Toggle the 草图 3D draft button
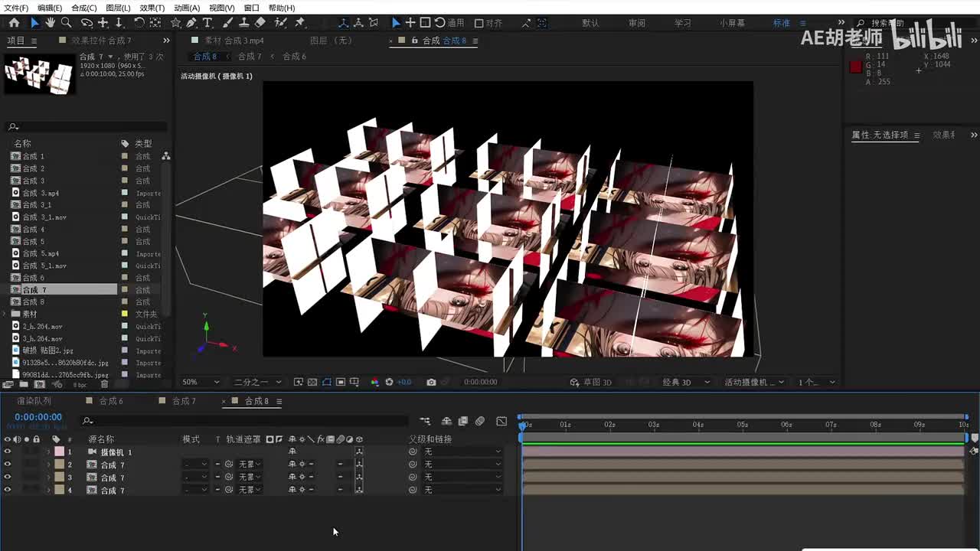Screen dimensions: 980x551 (x=591, y=382)
